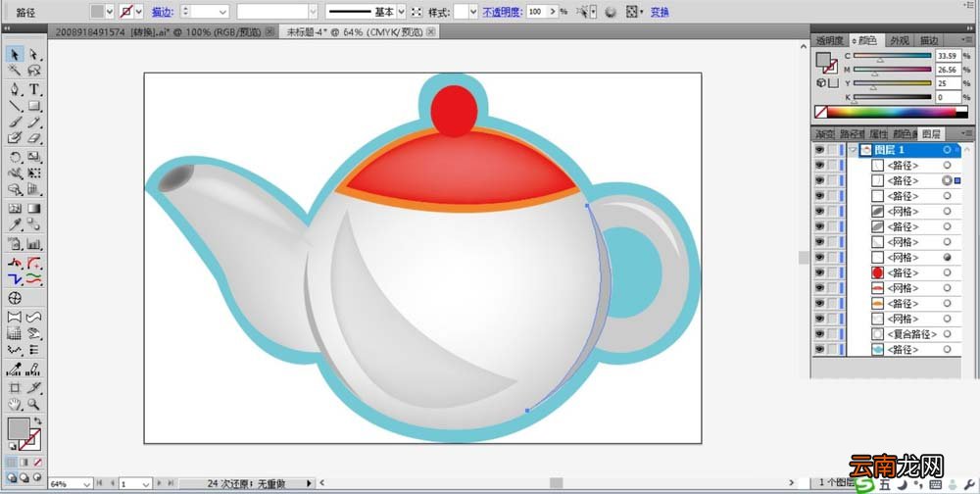Click the default fill and stroke icon

point(12,446)
